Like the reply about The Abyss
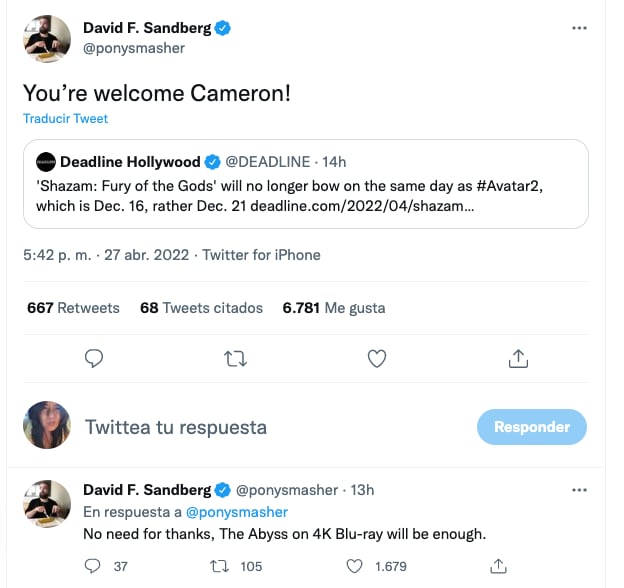The width and height of the screenshot is (624, 588). click(354, 566)
